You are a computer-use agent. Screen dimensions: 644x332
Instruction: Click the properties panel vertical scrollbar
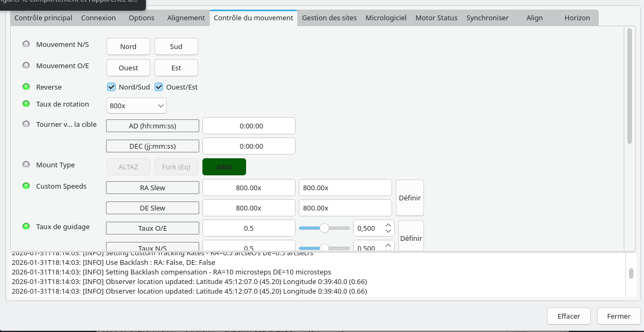[x=630, y=86]
